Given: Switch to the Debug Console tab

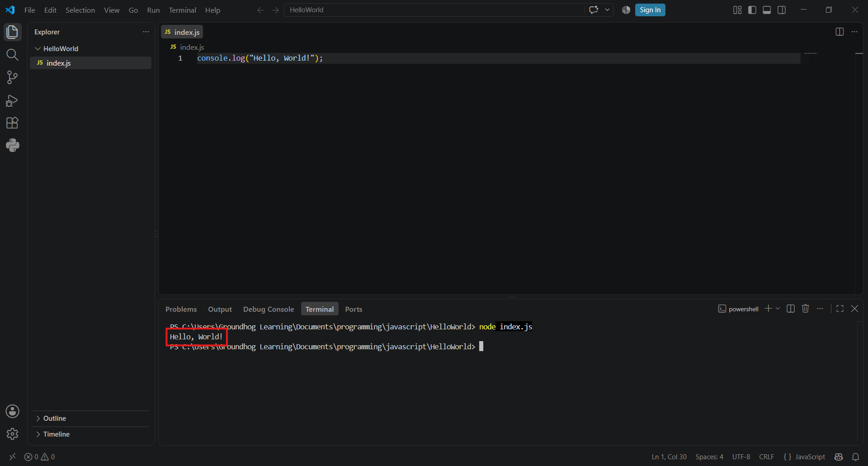Looking at the screenshot, I should click(269, 309).
